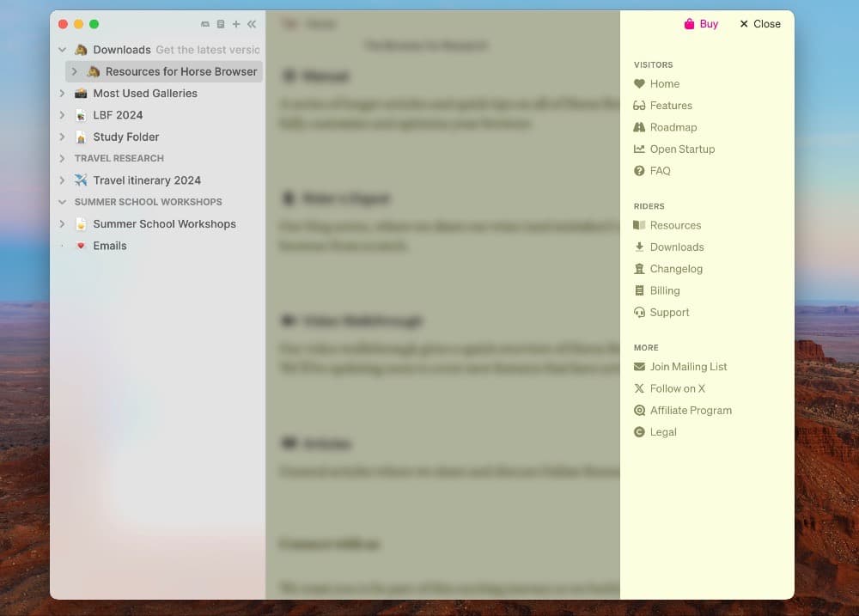The width and height of the screenshot is (859, 616).
Task: Open the Changelog menu link
Action: pyautogui.click(x=676, y=269)
